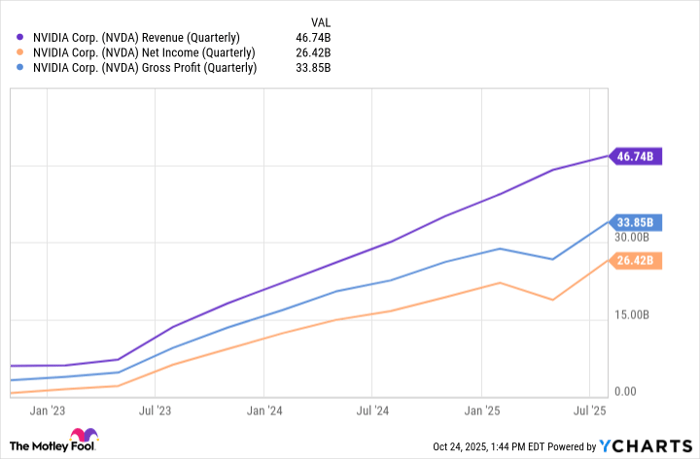700x459 pixels.
Task: Click the VAL column header
Action: click(x=321, y=22)
